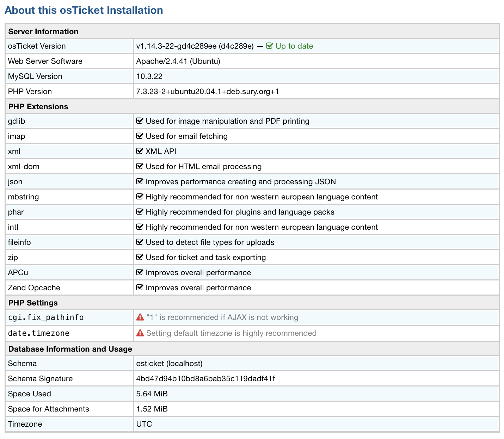Screen dimensions: 504x439
Task: Click the red warning icon for cgi.fix_pathinfo
Action: coord(140,317)
